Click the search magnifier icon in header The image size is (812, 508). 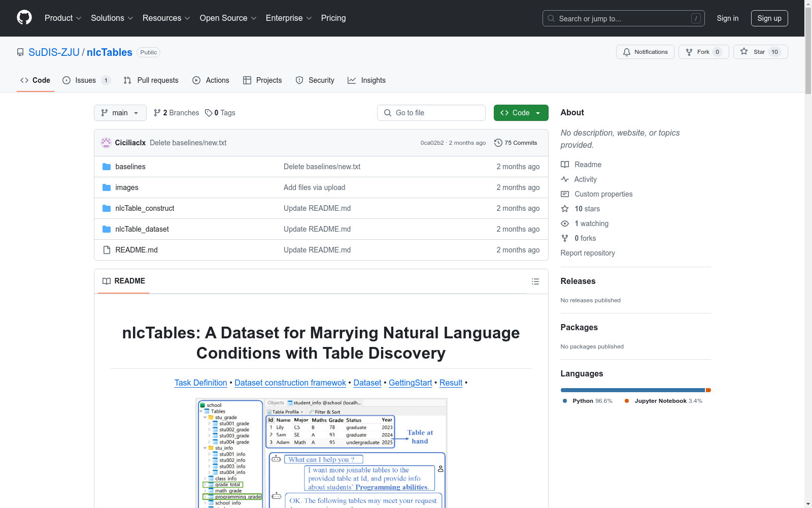(551, 18)
